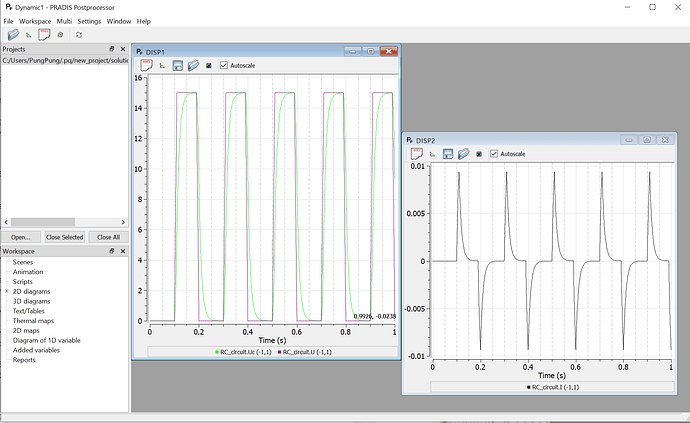Click the Projects panel horizontal scrollbar right arrow
This screenshot has width=690, height=423.
pyautogui.click(x=123, y=222)
